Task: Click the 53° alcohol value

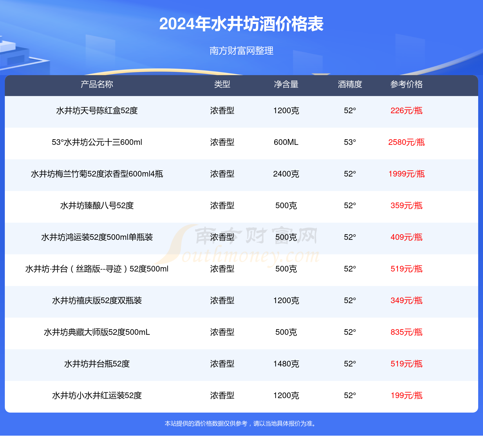Action: 350,142
